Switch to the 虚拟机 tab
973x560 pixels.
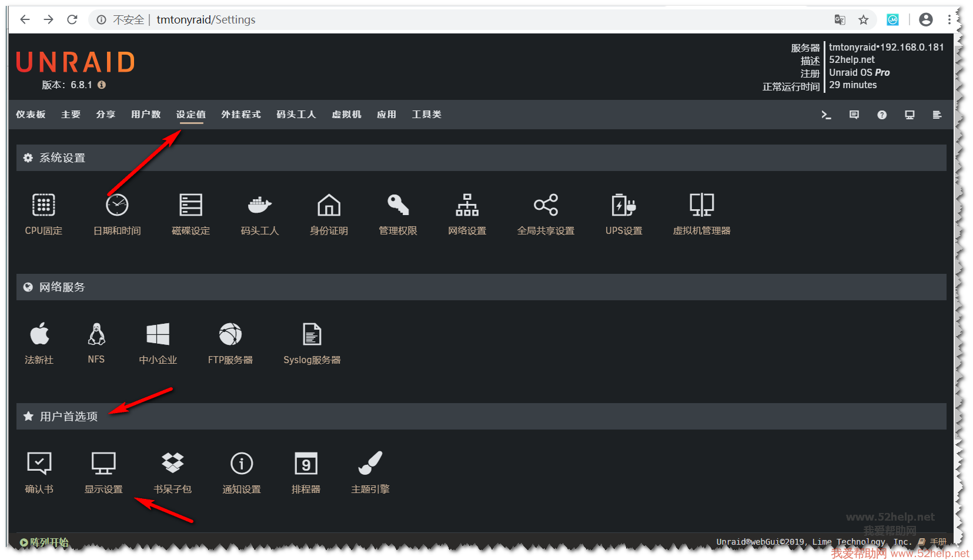click(x=346, y=115)
